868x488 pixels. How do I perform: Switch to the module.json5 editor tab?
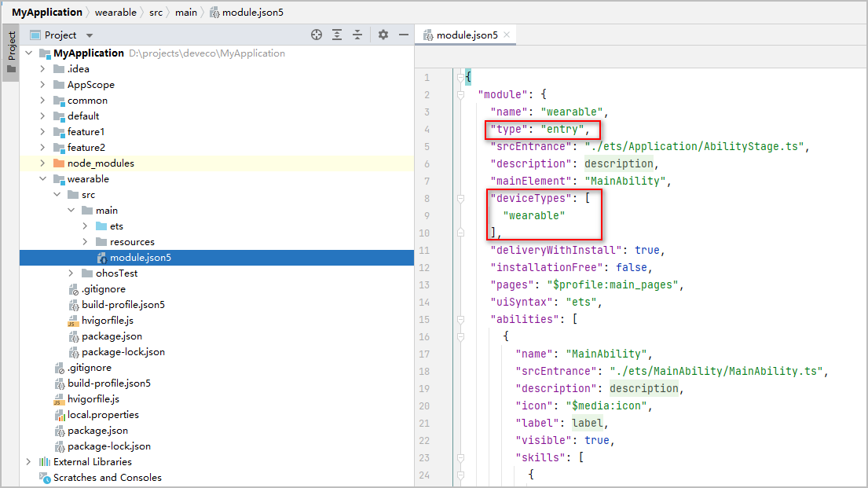(467, 35)
